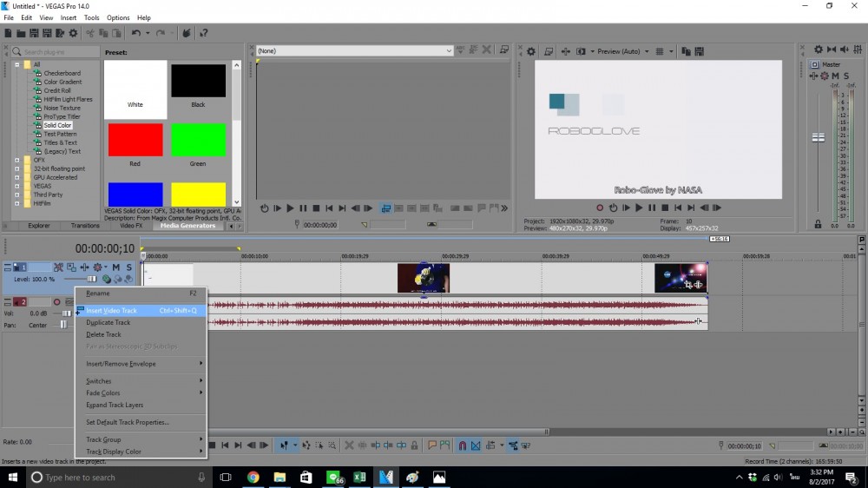Image resolution: width=868 pixels, height=488 pixels.
Task: Copy snapshot to clipboard in preview
Action: (x=686, y=51)
